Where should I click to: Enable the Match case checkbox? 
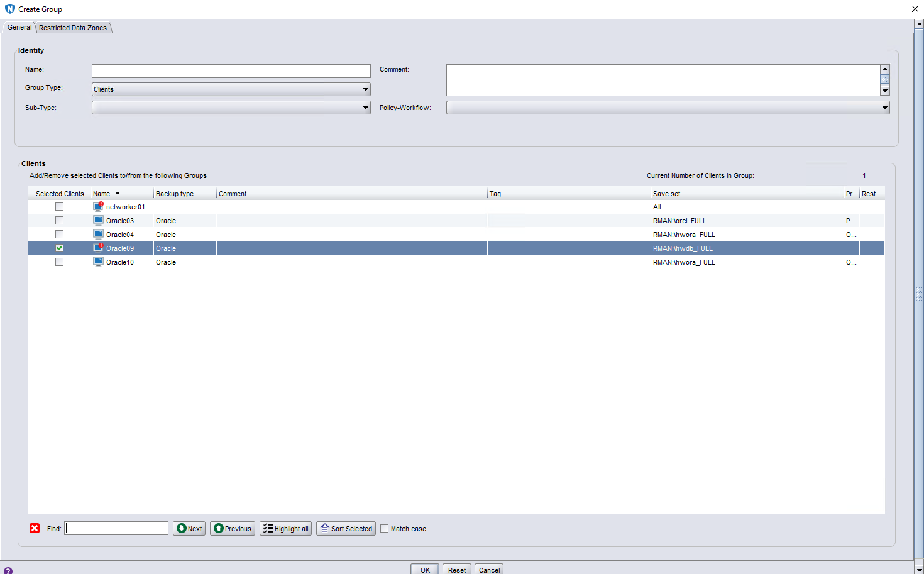click(385, 529)
